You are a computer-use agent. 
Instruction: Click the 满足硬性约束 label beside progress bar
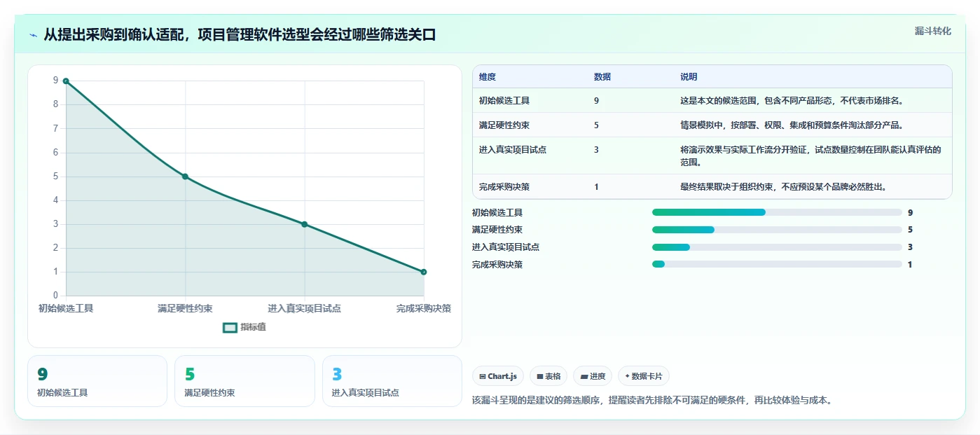point(497,230)
